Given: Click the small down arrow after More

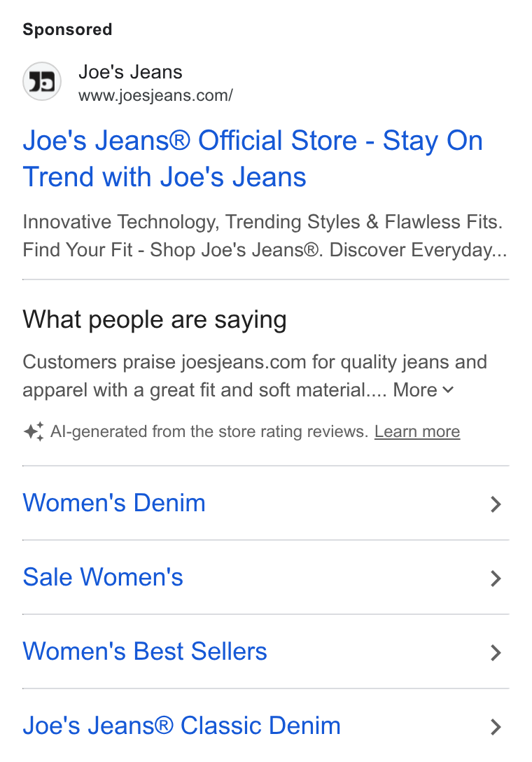Looking at the screenshot, I should (x=449, y=390).
